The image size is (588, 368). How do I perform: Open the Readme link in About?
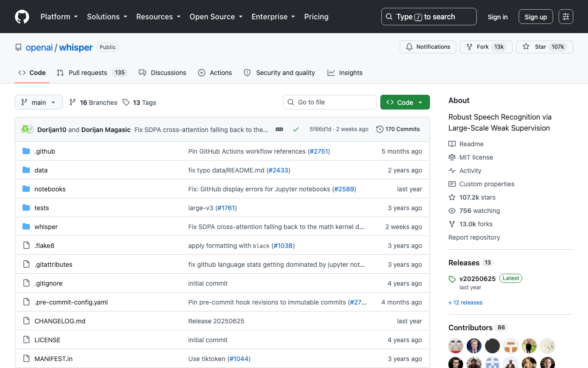click(466, 144)
